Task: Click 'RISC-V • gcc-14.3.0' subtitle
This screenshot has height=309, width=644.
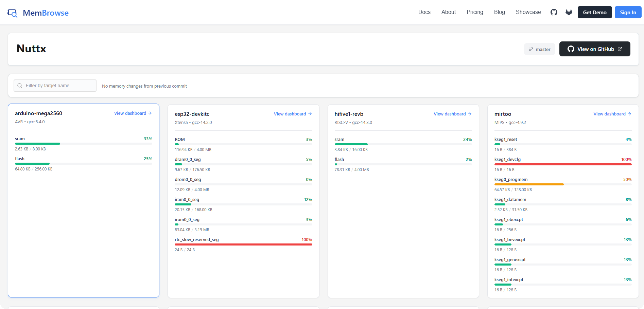Action: [x=353, y=122]
